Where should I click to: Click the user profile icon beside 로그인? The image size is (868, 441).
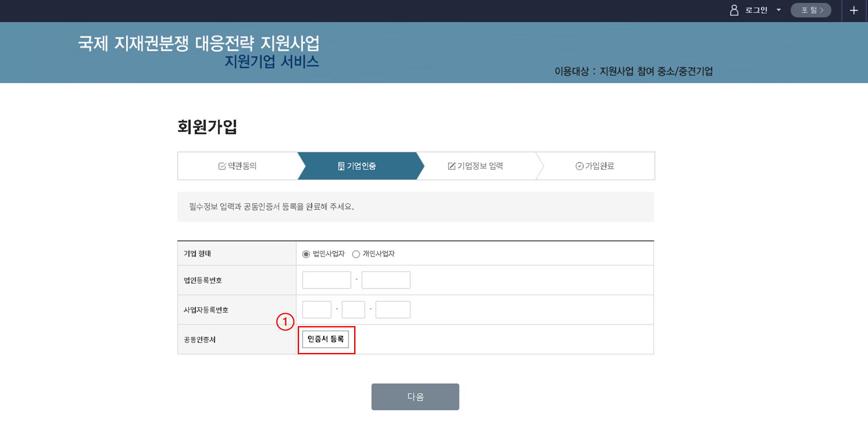734,10
